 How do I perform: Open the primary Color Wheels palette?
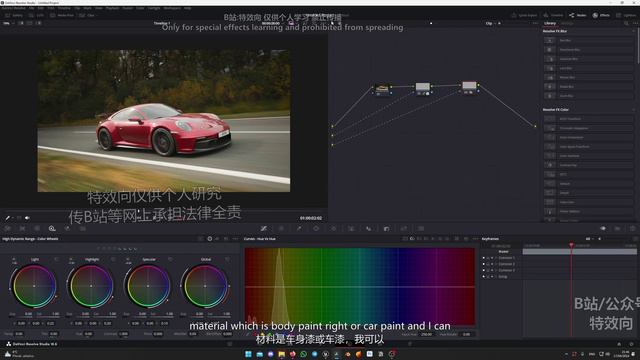[37, 229]
